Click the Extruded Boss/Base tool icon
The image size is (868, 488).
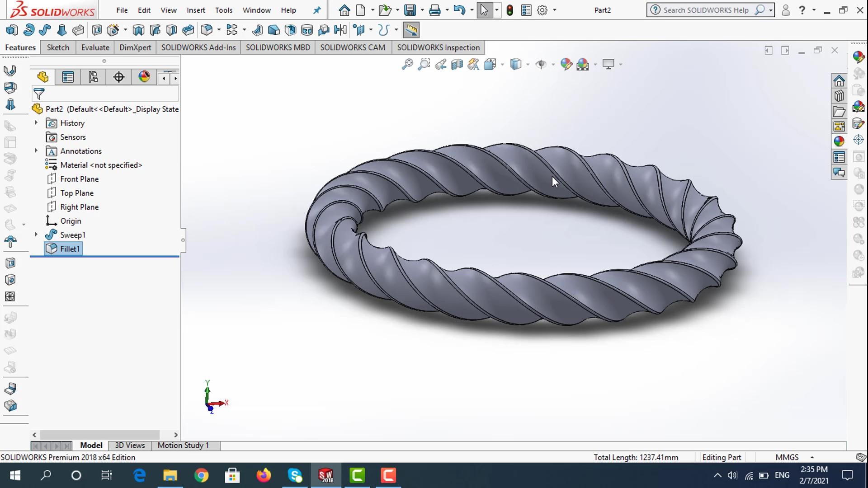12,30
